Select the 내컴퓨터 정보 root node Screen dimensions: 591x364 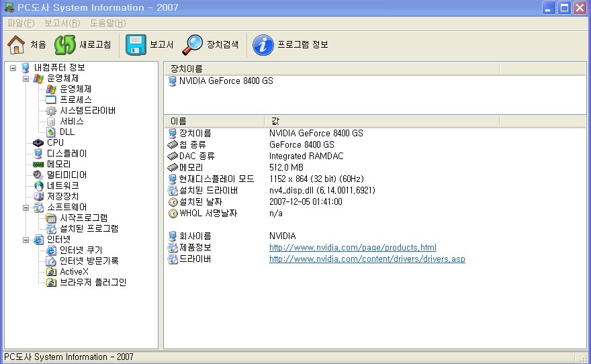pos(60,68)
